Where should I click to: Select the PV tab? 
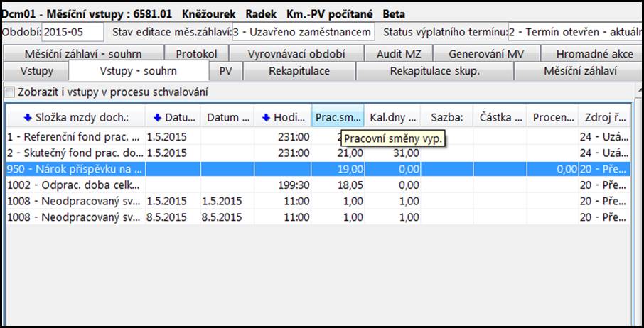coord(225,71)
